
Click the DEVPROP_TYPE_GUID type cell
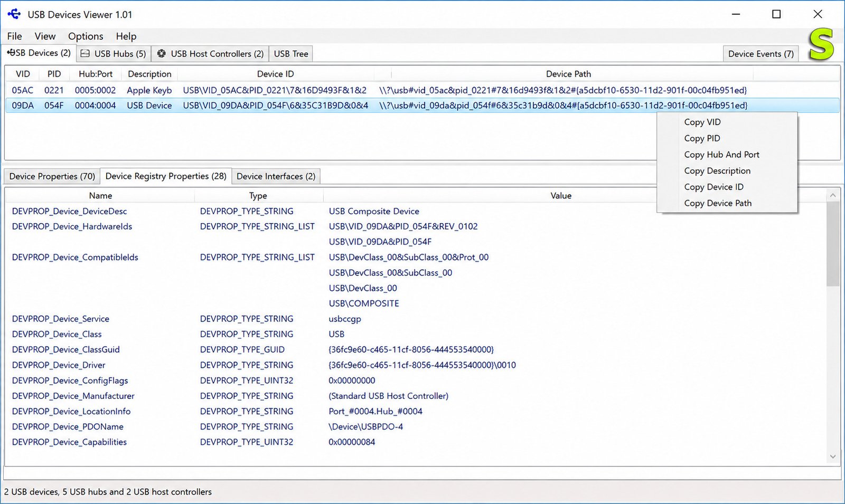pyautogui.click(x=242, y=349)
